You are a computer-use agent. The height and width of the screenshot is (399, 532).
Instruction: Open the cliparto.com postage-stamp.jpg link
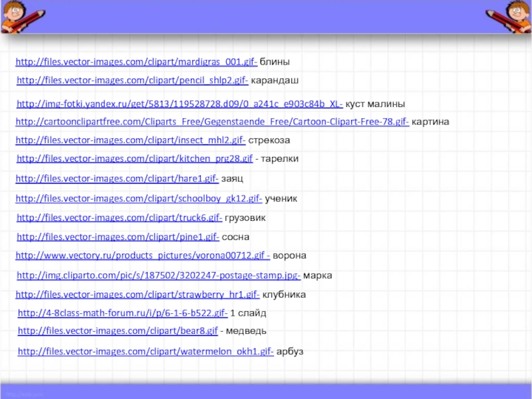click(x=158, y=275)
